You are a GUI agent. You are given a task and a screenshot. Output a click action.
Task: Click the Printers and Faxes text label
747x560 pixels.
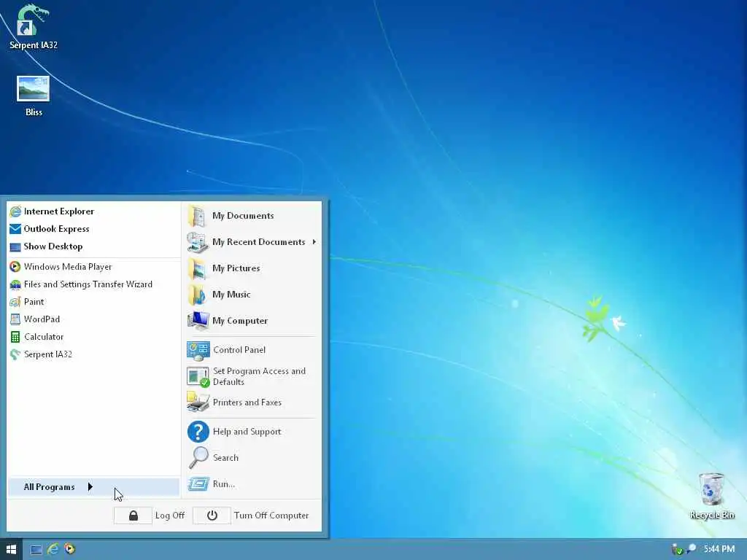(247, 402)
